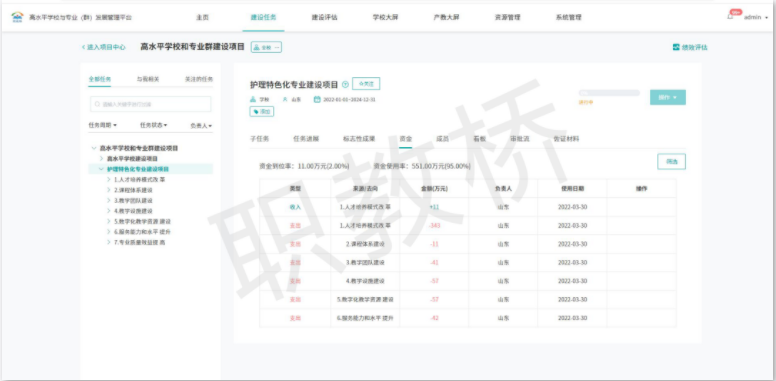Open the 任务状态 filter dropdown
Image resolution: width=776 pixels, height=381 pixels.
(153, 125)
